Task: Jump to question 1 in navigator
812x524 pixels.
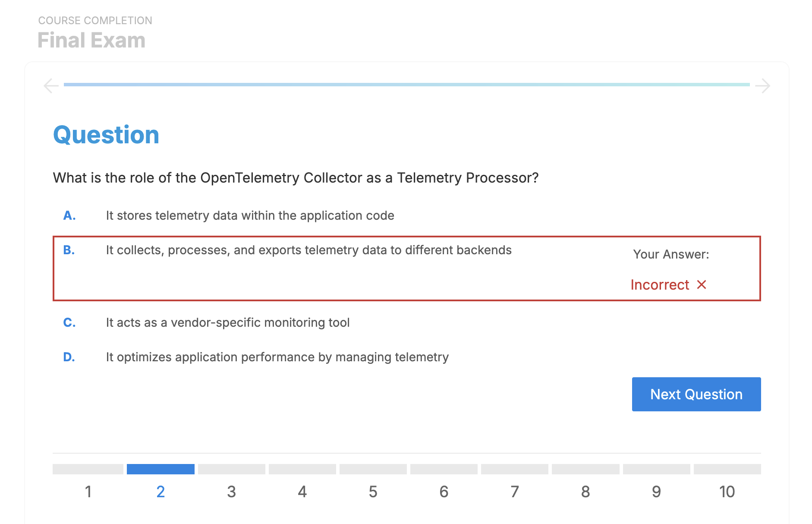Action: point(88,491)
